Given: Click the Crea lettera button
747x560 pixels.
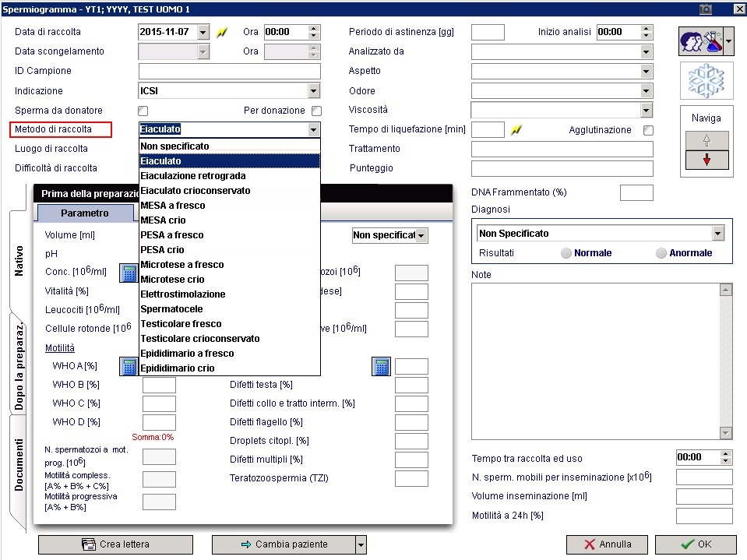Looking at the screenshot, I should point(116,544).
